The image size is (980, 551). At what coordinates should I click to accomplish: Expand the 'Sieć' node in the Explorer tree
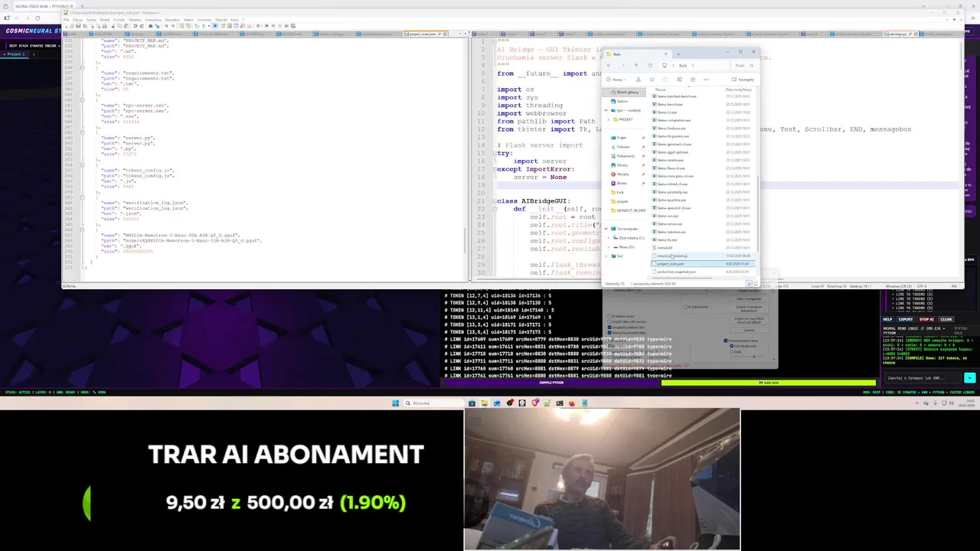[606, 256]
